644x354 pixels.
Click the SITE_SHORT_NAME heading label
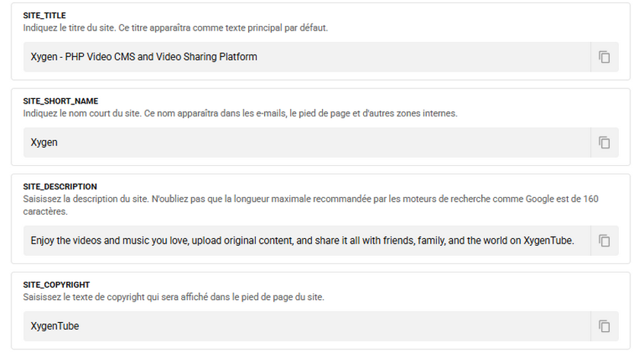[x=61, y=101]
